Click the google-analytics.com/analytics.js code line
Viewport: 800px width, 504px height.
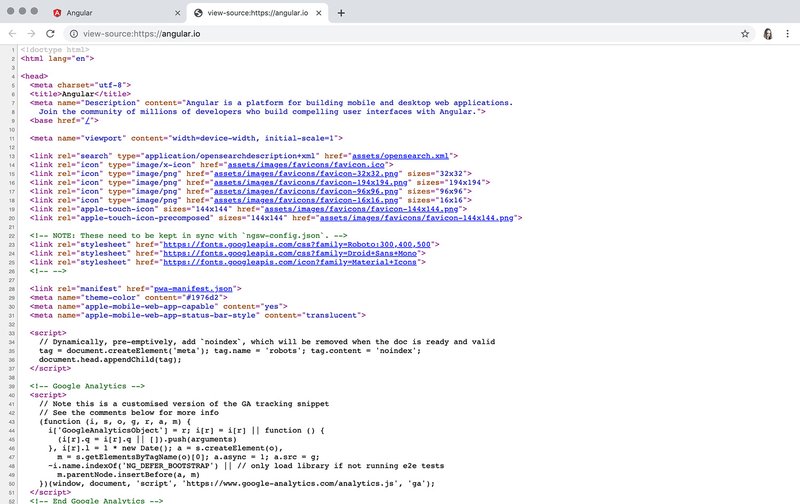point(237,484)
